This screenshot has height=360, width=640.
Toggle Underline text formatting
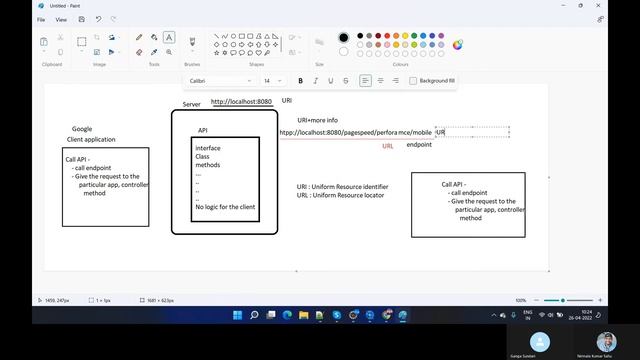331,81
